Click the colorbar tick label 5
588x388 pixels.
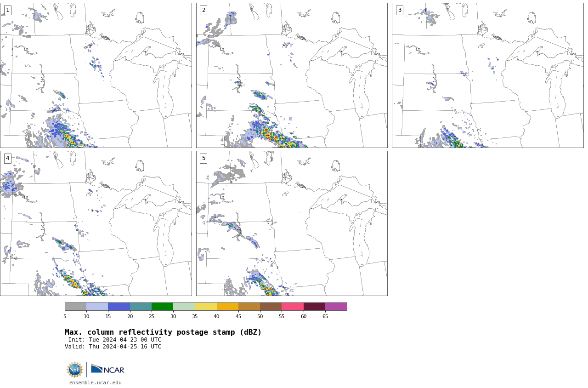tap(65, 316)
